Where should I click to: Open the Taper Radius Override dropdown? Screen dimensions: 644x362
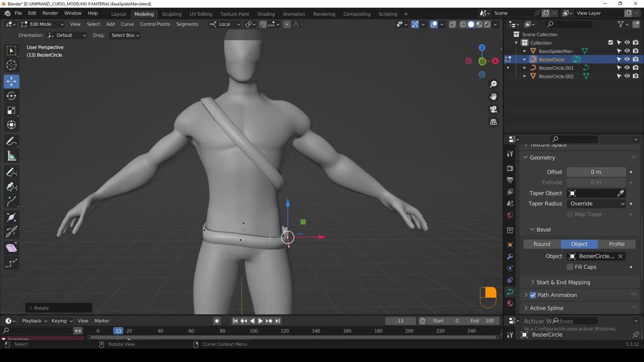tap(596, 204)
